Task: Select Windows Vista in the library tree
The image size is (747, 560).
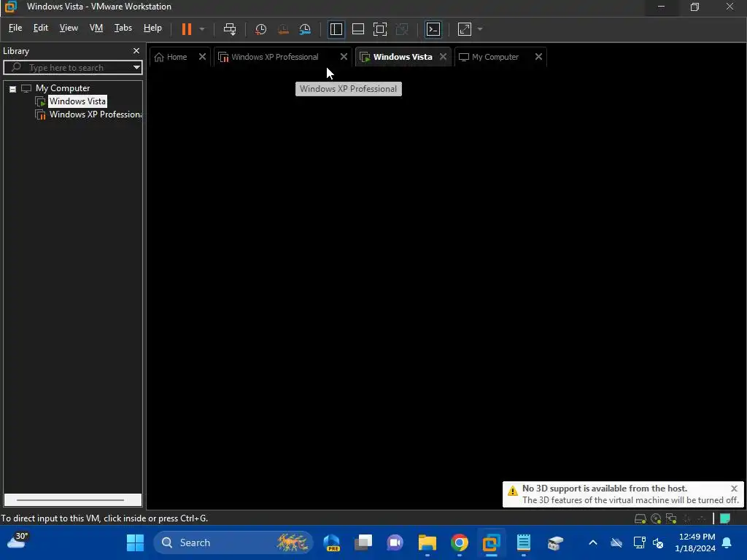Action: [77, 101]
